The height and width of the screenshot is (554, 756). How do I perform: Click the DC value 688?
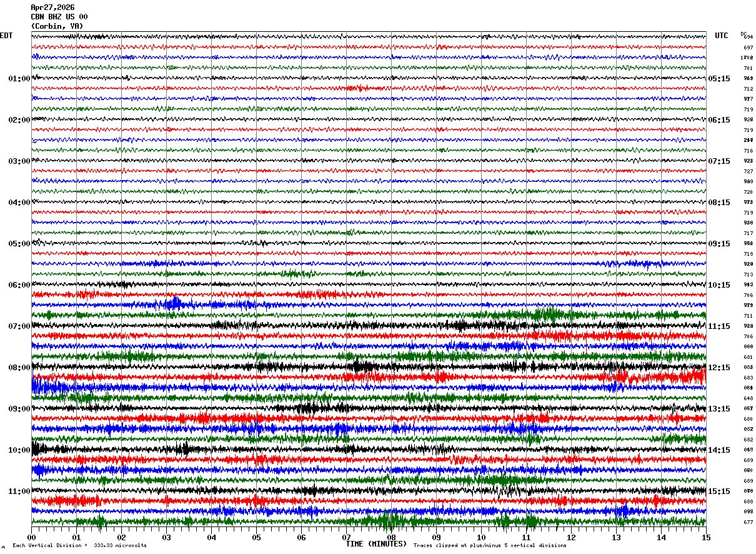coord(748,501)
